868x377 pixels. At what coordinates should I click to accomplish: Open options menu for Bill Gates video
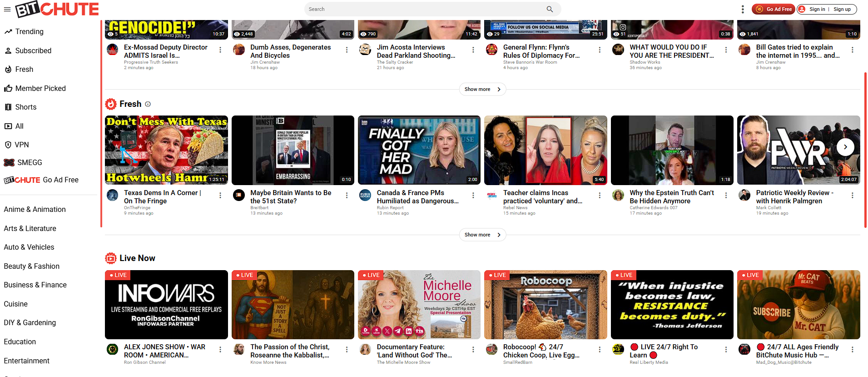[x=852, y=50]
